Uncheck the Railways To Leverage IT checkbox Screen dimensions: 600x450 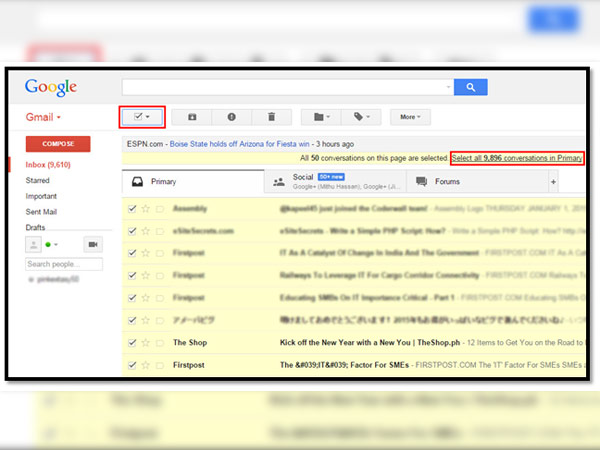click(x=132, y=276)
